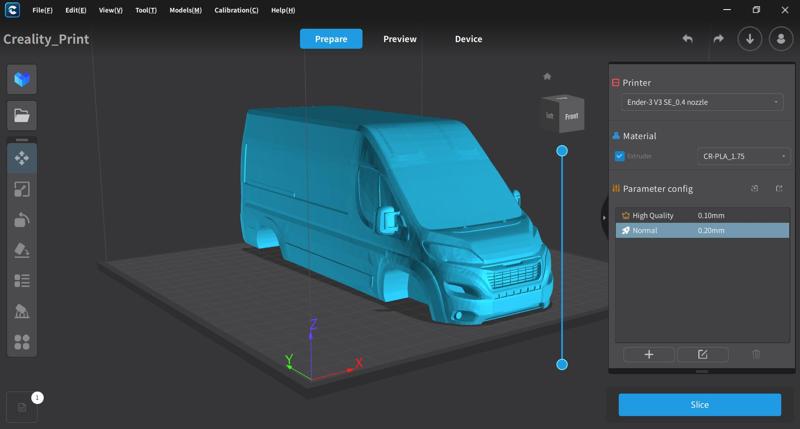Switch to the Preview tab
800x429 pixels.
pyautogui.click(x=400, y=39)
